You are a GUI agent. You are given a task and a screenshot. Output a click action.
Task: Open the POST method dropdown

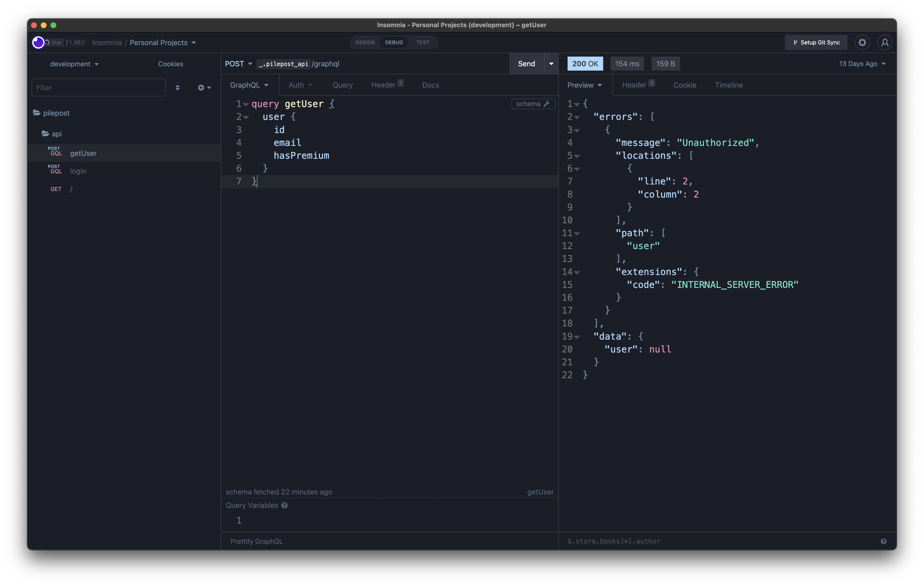pos(239,64)
